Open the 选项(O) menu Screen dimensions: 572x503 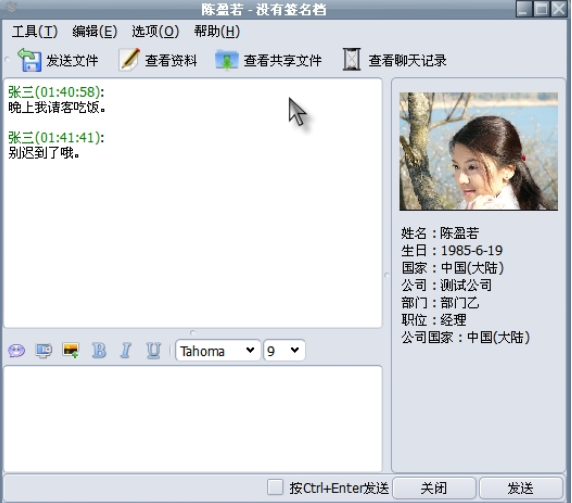tap(155, 31)
